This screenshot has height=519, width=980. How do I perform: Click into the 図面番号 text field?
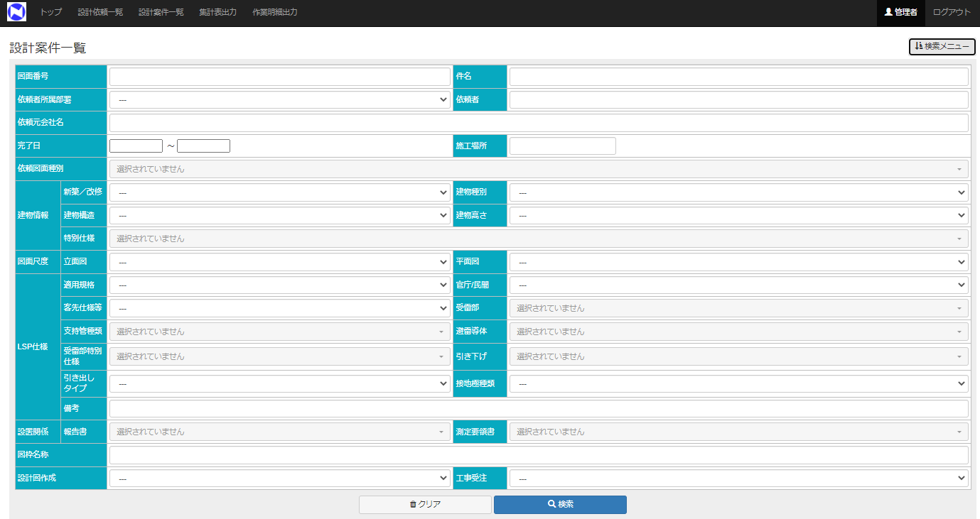click(280, 76)
